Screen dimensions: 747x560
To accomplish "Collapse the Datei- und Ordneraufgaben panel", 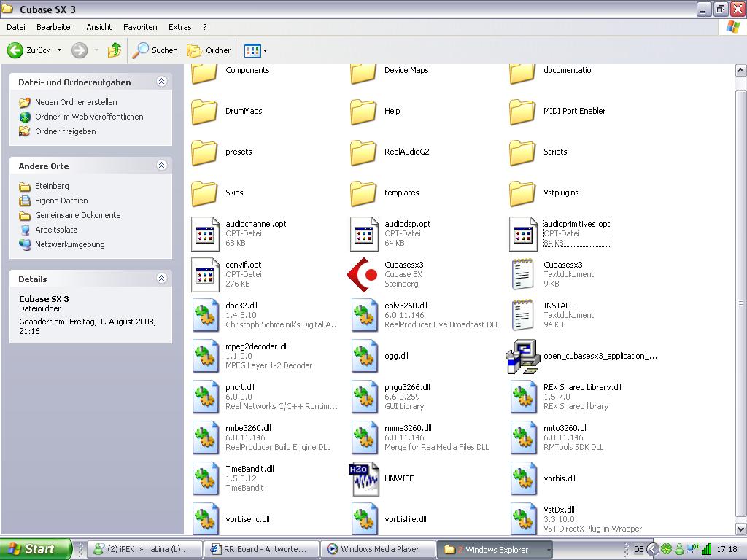I will [161, 82].
